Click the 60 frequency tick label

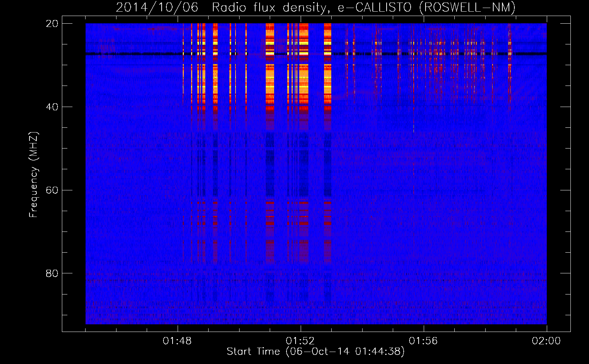click(x=52, y=190)
